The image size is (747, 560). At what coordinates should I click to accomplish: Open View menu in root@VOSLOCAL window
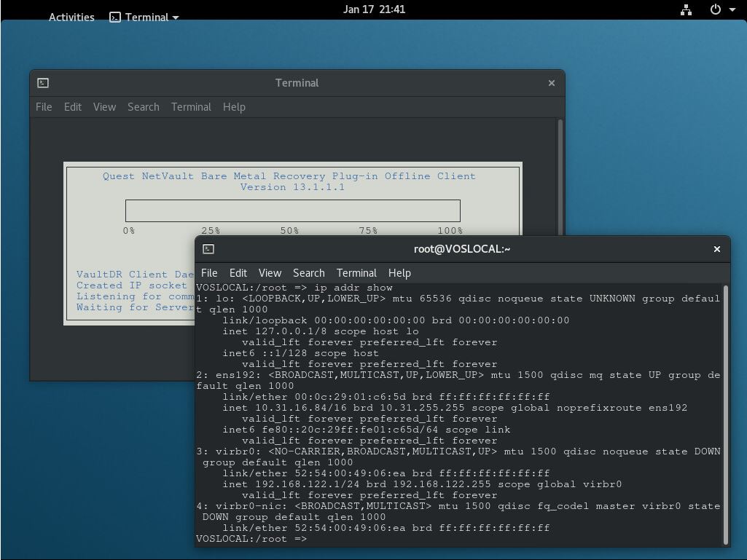(x=270, y=273)
